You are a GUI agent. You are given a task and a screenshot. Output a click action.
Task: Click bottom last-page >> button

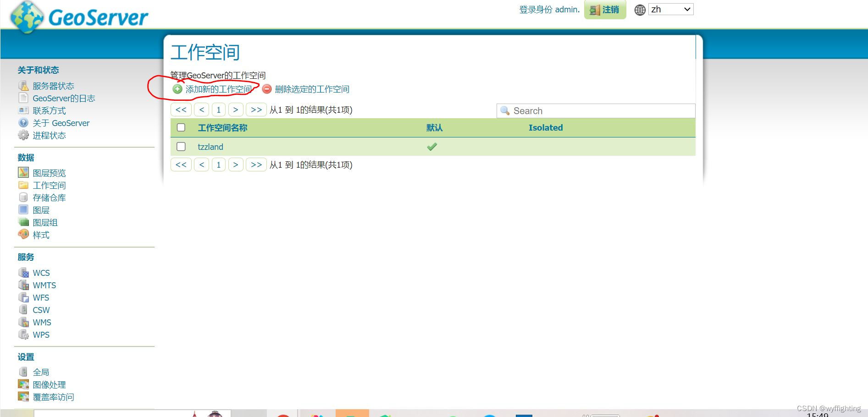(256, 165)
